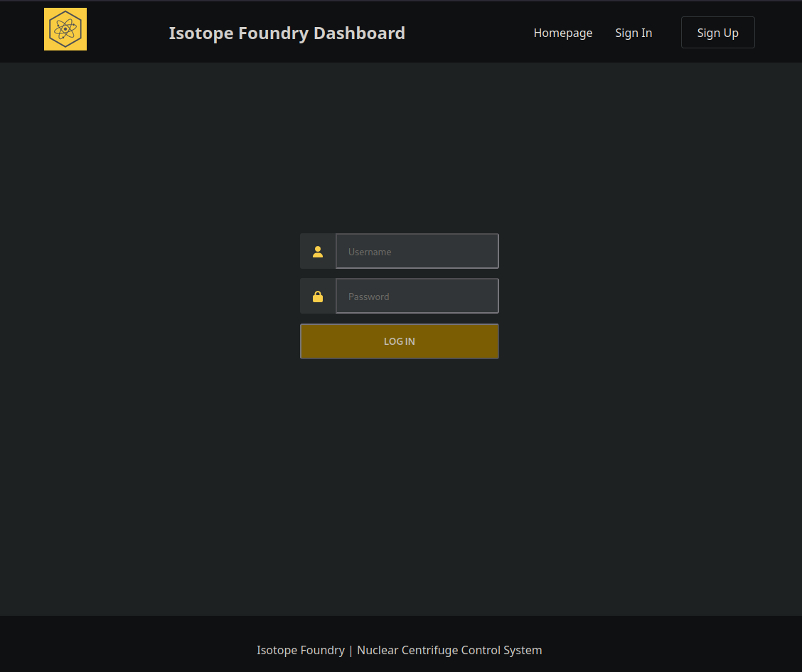Click the Isotope Foundry Dashboard title

(x=287, y=33)
